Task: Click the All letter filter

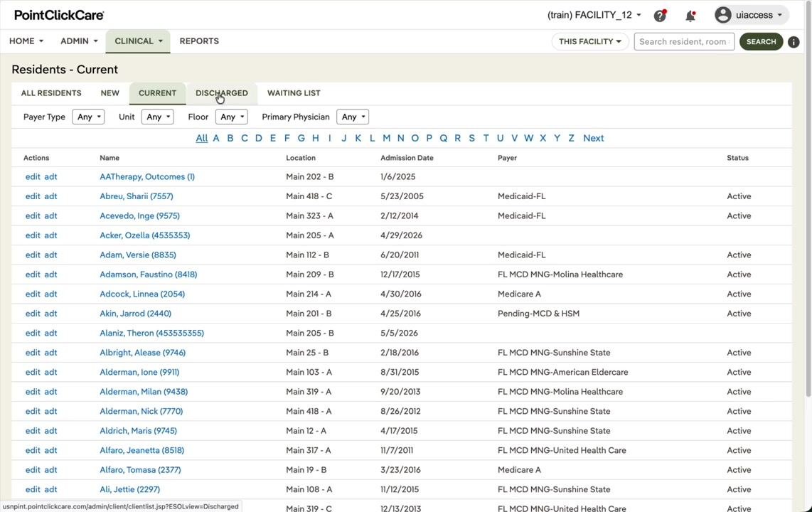Action: (x=201, y=138)
